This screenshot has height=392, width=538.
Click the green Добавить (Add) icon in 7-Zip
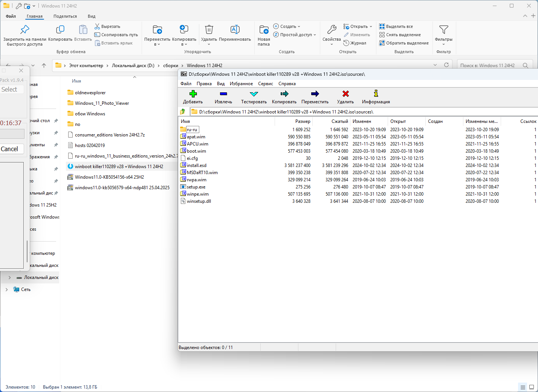click(193, 94)
